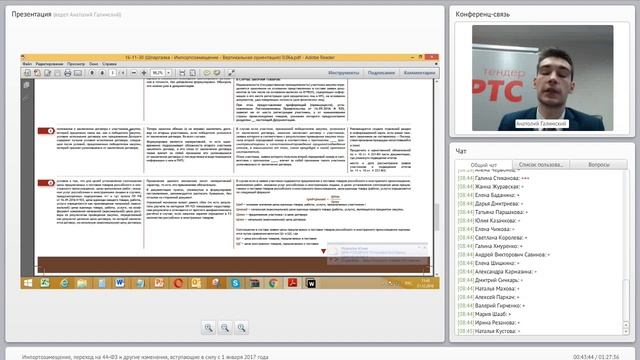Click the fit one full page icon
This screenshot has width=640, height=360.
pyautogui.click(x=192, y=73)
